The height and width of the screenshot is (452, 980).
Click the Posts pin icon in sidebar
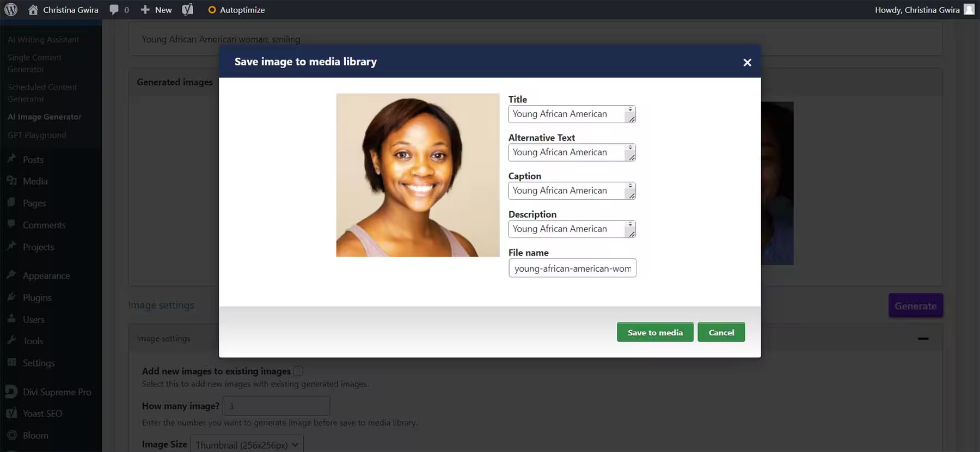point(11,159)
